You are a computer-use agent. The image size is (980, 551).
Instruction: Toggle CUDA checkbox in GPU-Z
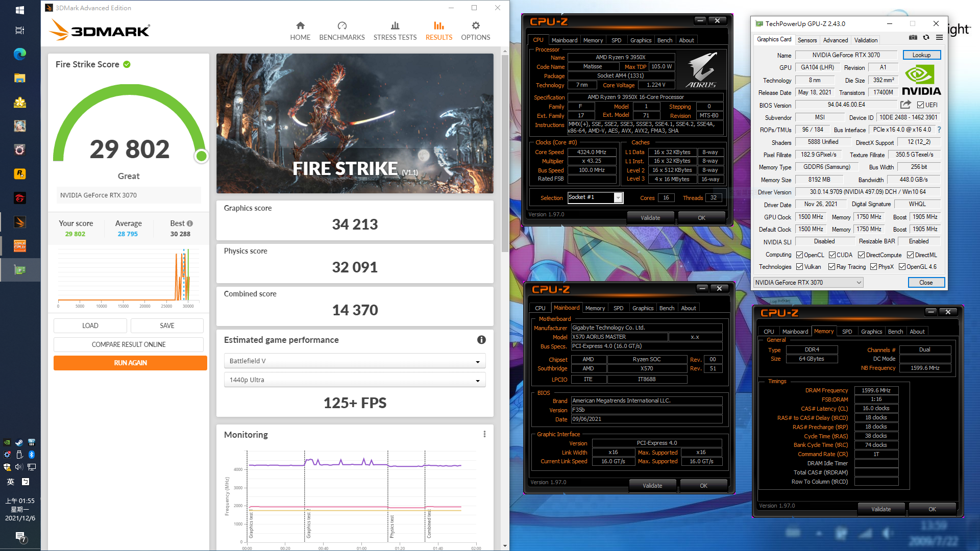(x=832, y=255)
